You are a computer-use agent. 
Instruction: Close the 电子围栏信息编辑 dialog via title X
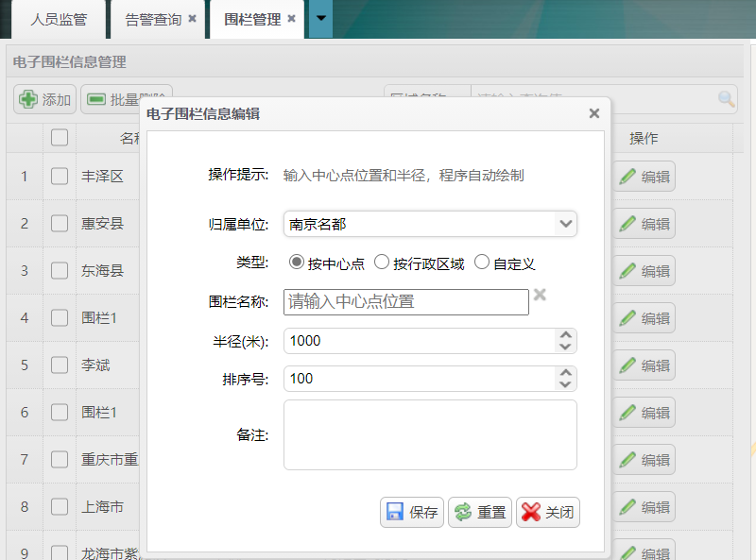click(594, 113)
